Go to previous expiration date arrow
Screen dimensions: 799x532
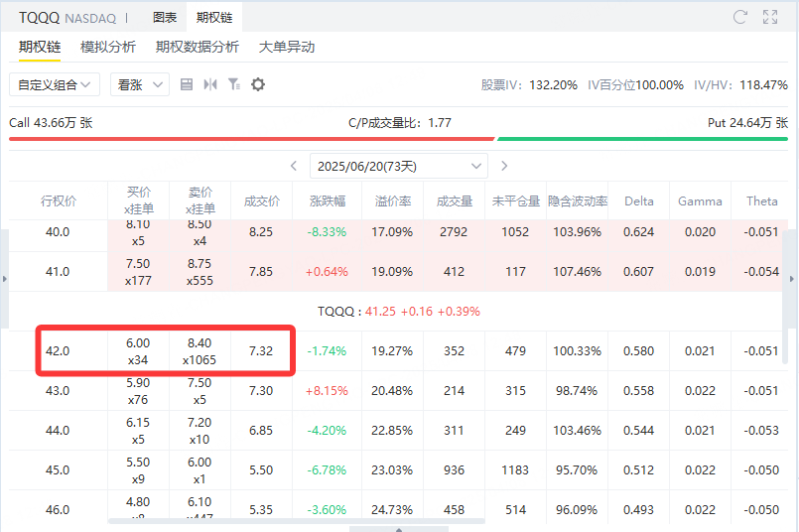pyautogui.click(x=294, y=166)
